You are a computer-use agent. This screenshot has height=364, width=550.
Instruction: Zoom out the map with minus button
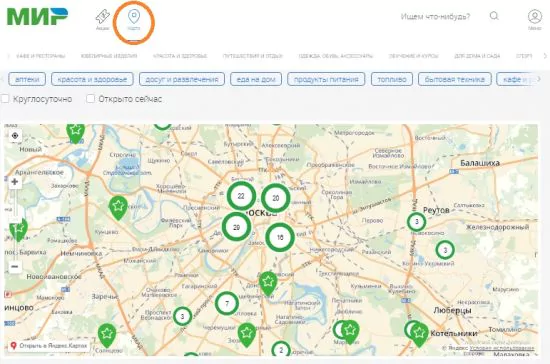click(14, 267)
